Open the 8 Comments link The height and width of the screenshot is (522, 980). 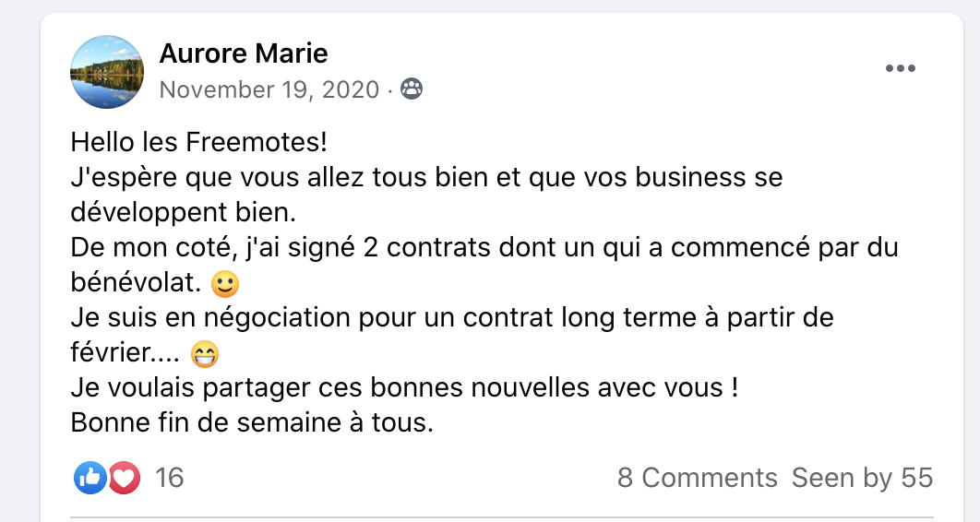697,478
